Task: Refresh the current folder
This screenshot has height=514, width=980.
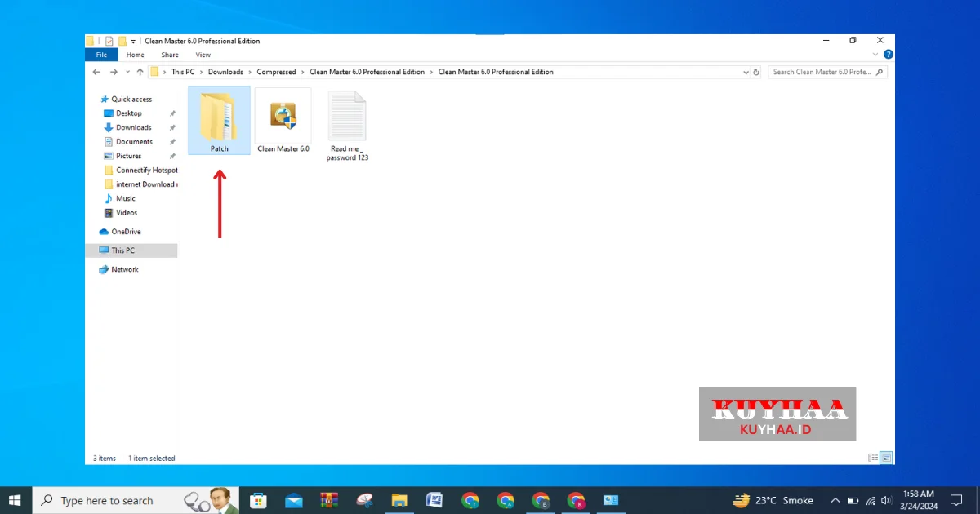Action: click(x=757, y=72)
